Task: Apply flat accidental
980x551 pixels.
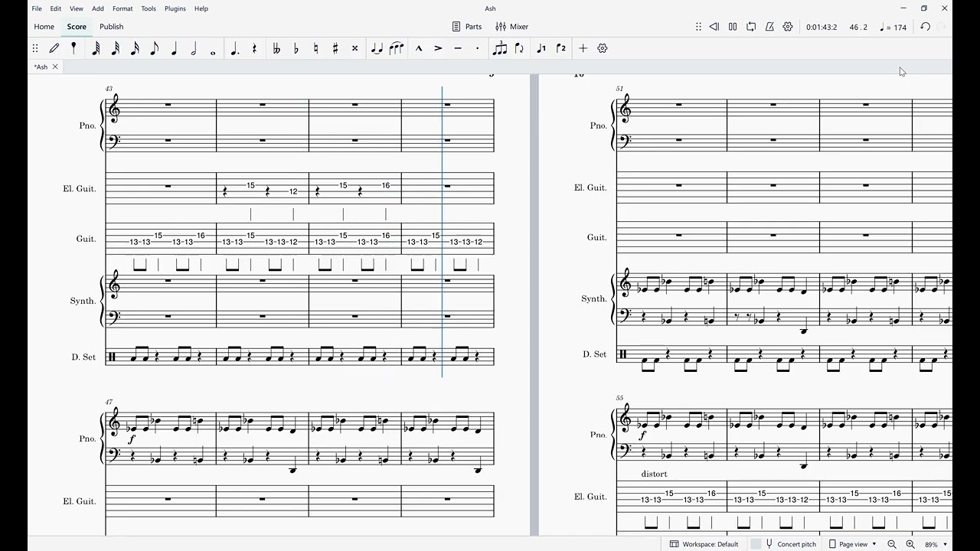Action: coord(296,48)
